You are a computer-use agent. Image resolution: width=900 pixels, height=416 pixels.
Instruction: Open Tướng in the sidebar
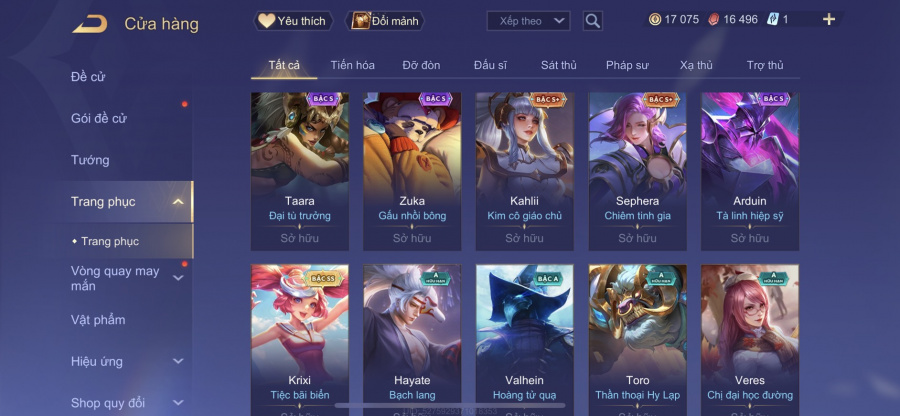click(90, 160)
